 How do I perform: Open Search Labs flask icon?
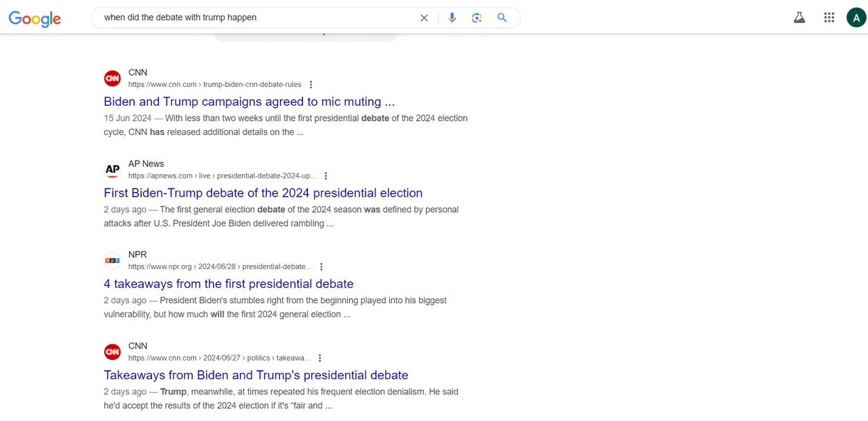(x=800, y=18)
